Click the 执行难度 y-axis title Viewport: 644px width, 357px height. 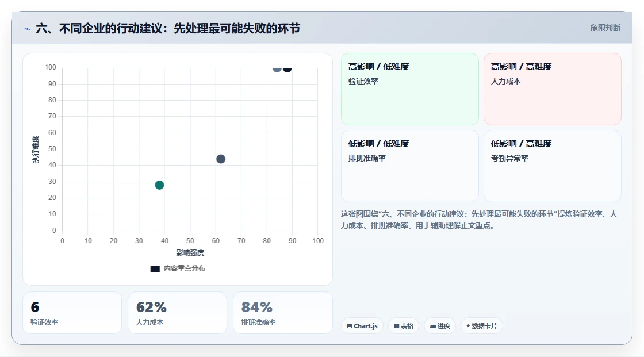tap(36, 149)
